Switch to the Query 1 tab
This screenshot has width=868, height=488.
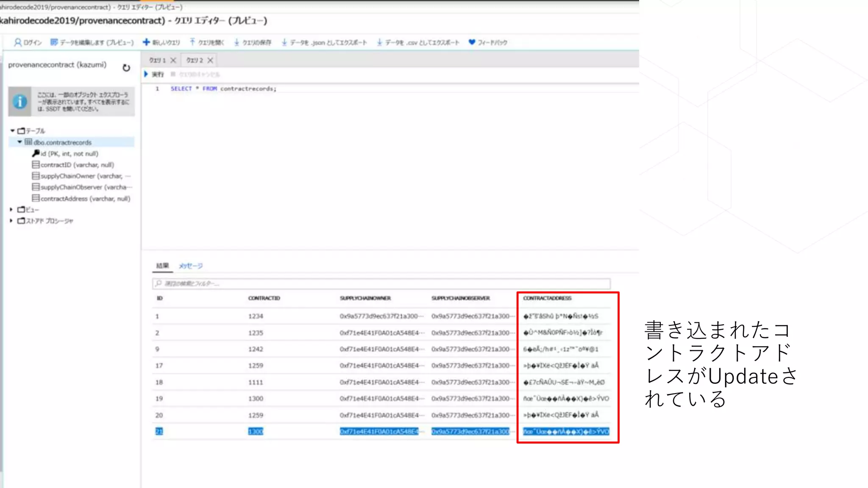pyautogui.click(x=158, y=60)
